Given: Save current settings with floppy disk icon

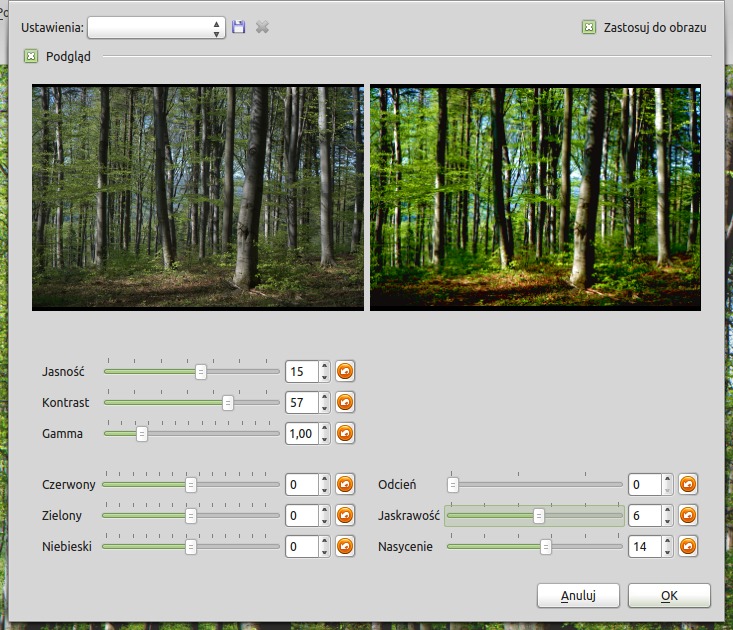Looking at the screenshot, I should [238, 27].
